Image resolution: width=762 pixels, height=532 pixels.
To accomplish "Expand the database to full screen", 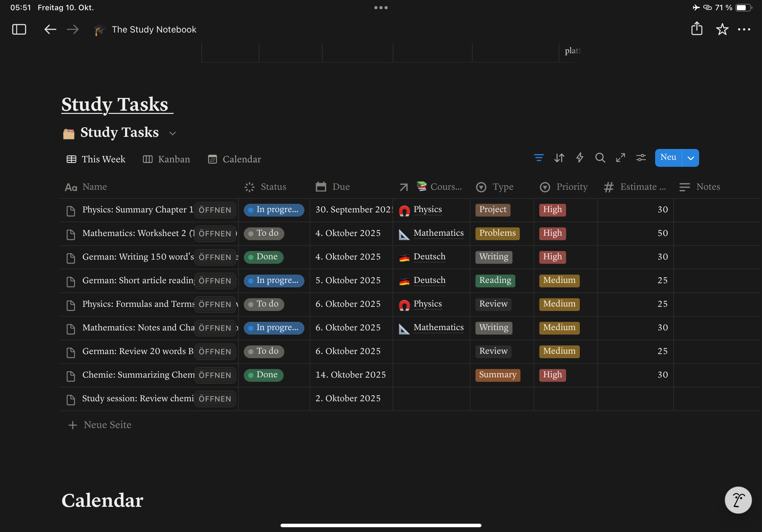I will (x=621, y=158).
